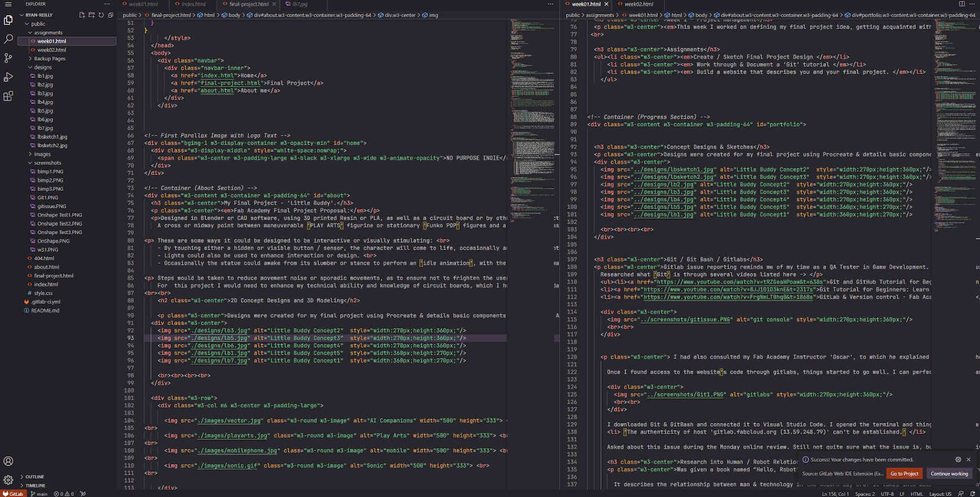Open left editor group more actions ellipsis
The width and height of the screenshot is (980, 497).
click(x=550, y=4)
